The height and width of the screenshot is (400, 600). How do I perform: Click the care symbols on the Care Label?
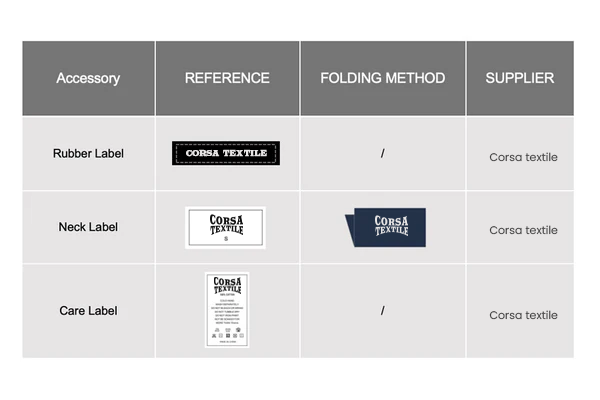tap(228, 333)
